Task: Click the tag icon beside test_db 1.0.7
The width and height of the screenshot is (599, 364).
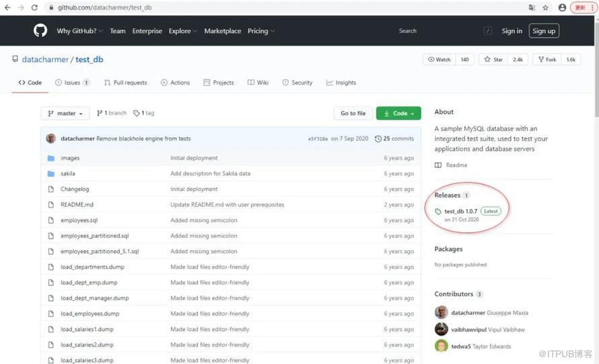Action: 438,211
